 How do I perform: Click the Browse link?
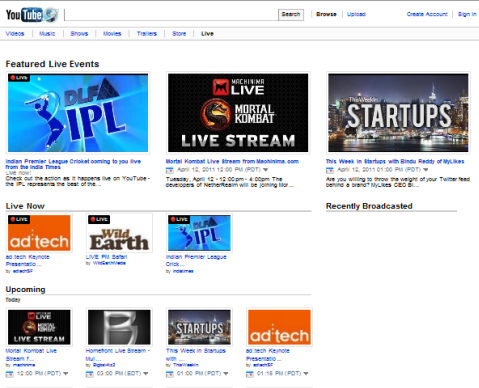[326, 14]
